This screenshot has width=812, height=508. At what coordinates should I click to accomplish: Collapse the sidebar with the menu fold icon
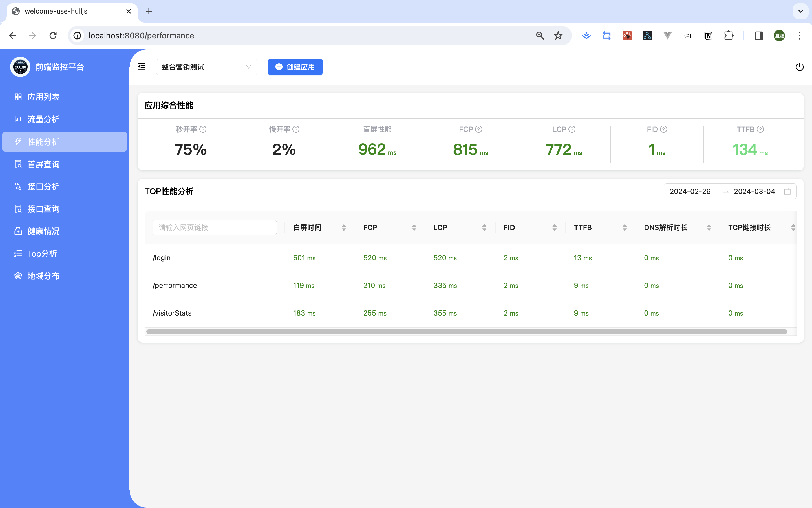coord(142,67)
